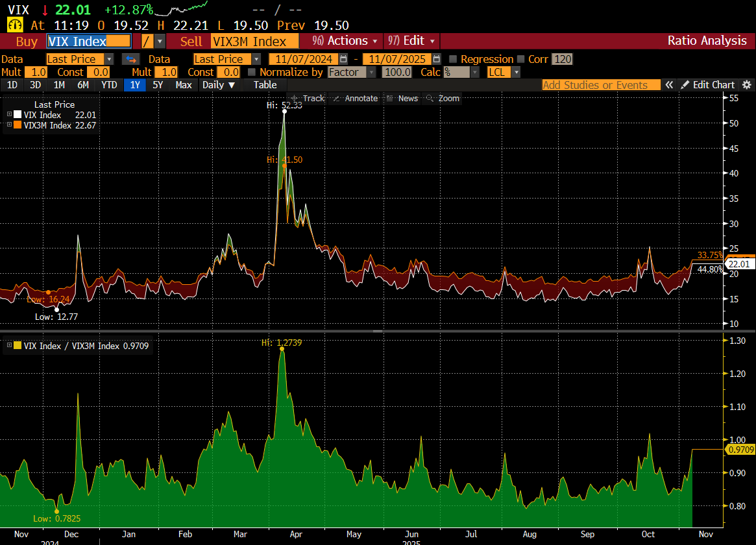Select the 1M time range
The image size is (756, 545).
pos(59,85)
